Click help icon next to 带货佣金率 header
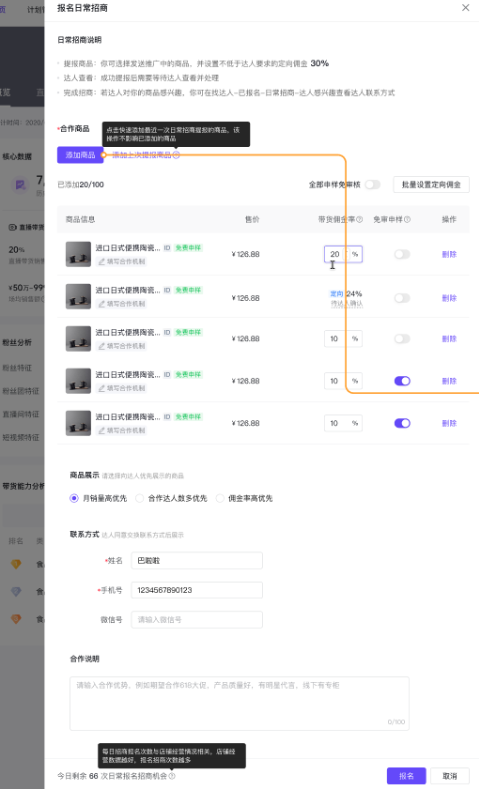This screenshot has width=479, height=789. [359, 219]
